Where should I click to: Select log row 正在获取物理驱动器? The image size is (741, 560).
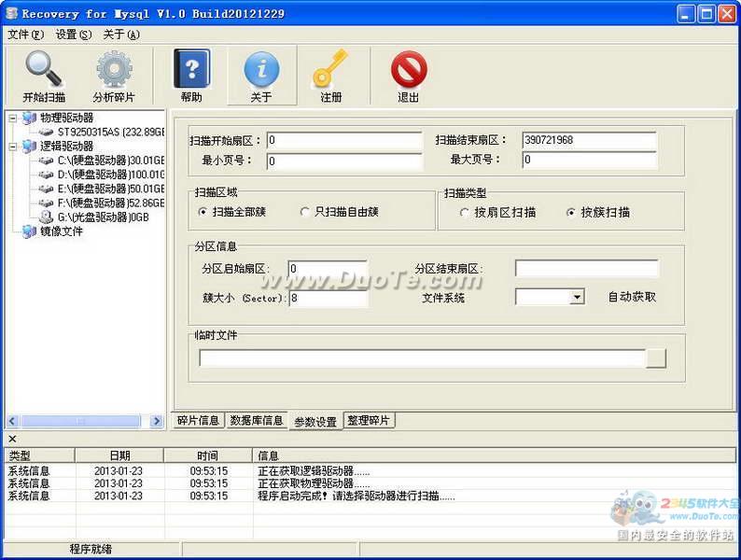coord(370,483)
